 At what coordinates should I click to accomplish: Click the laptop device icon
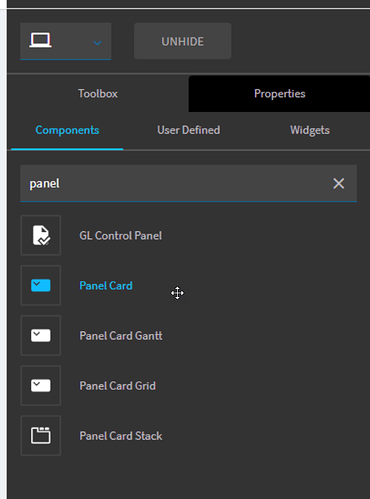click(x=40, y=40)
